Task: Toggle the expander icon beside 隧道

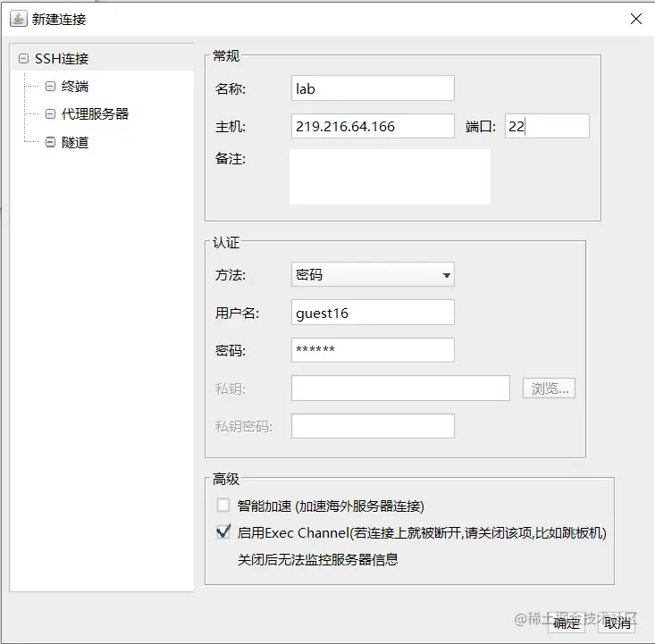Action: [50, 142]
